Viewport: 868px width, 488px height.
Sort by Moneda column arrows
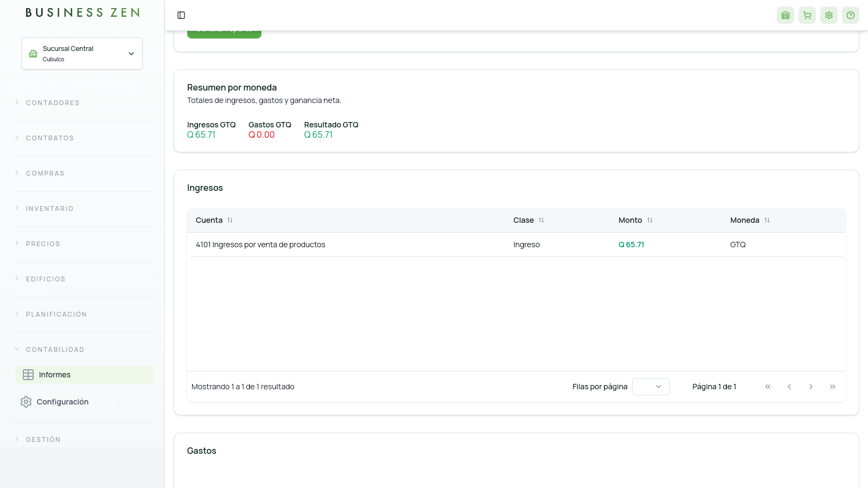(x=767, y=220)
